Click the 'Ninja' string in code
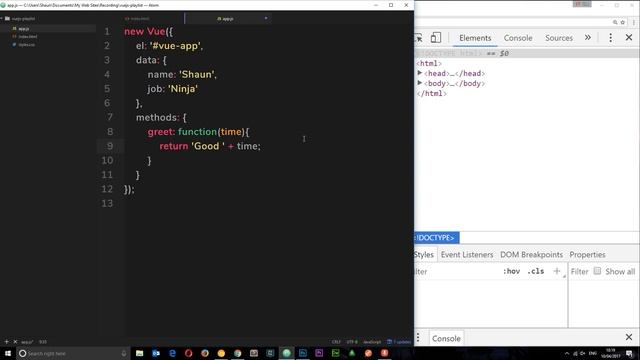This screenshot has width=640, height=360. 183,89
